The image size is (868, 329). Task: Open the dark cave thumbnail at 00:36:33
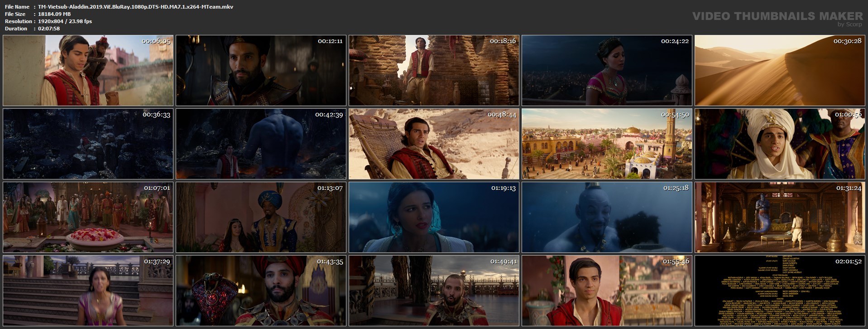88,144
